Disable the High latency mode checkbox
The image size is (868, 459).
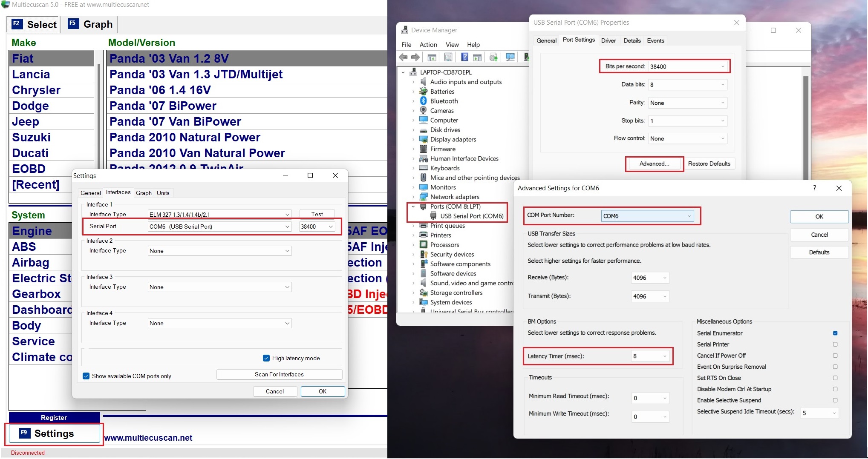click(266, 358)
